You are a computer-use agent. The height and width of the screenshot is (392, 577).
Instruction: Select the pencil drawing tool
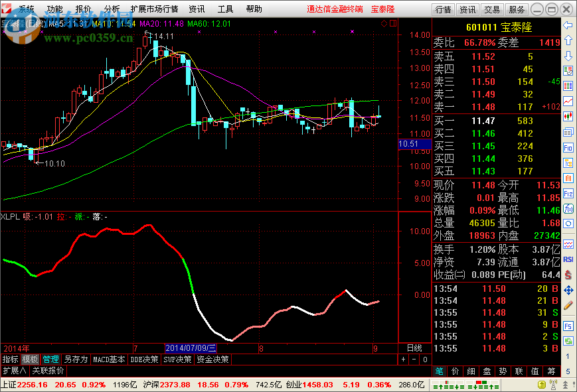[x=568, y=305]
